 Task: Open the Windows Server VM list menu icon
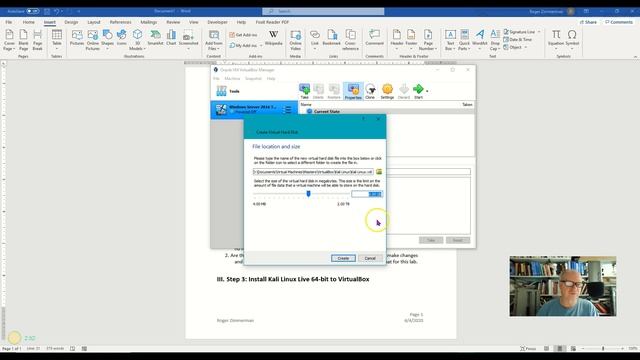(287, 109)
